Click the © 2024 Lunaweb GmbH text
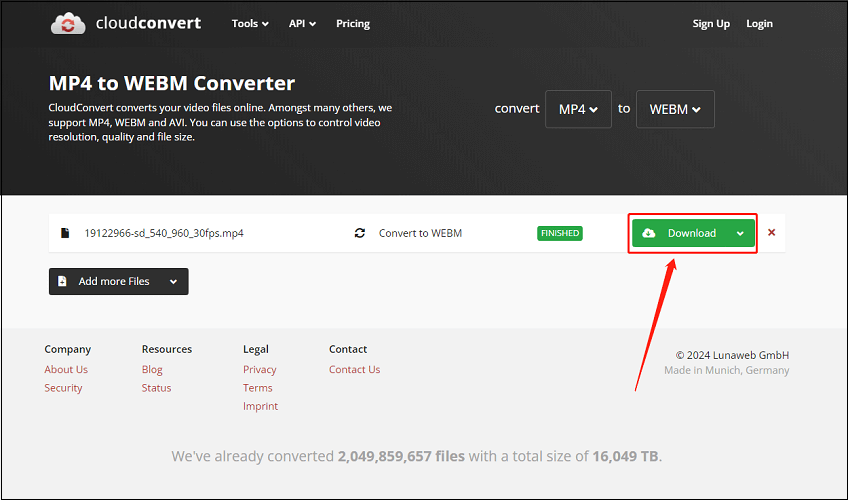 click(732, 355)
